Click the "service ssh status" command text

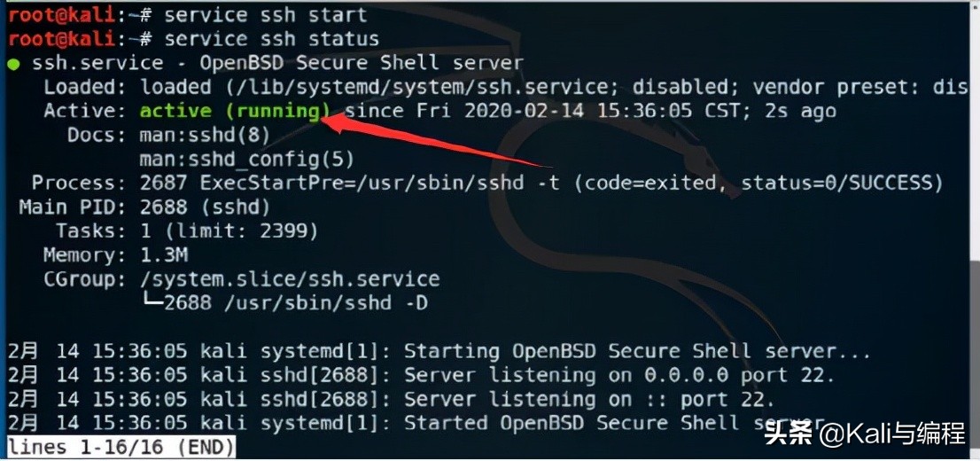pyautogui.click(x=272, y=39)
